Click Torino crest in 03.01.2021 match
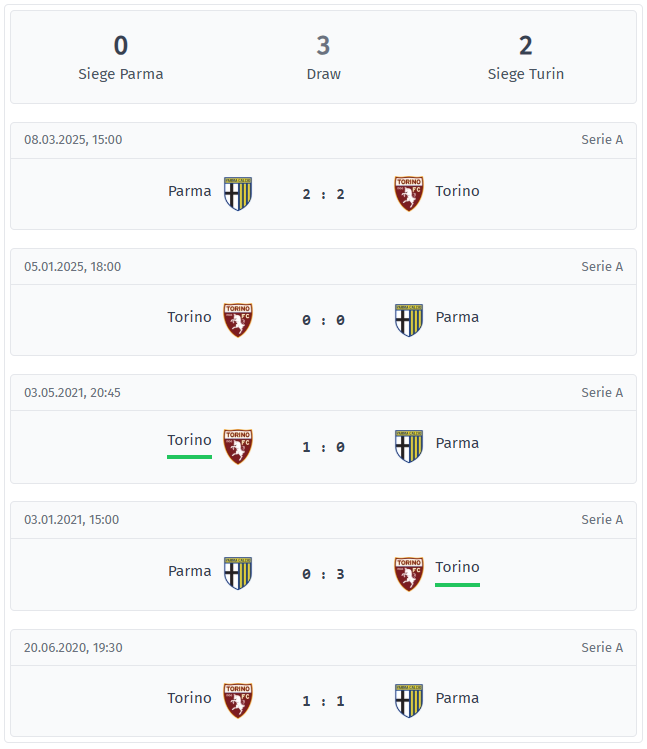The height and width of the screenshot is (749, 647). point(409,573)
